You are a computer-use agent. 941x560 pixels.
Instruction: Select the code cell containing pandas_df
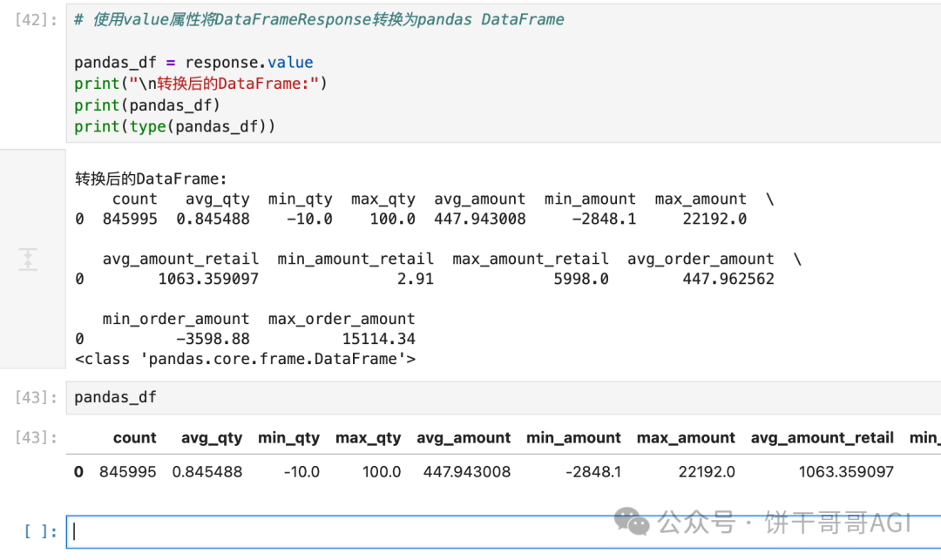click(504, 397)
